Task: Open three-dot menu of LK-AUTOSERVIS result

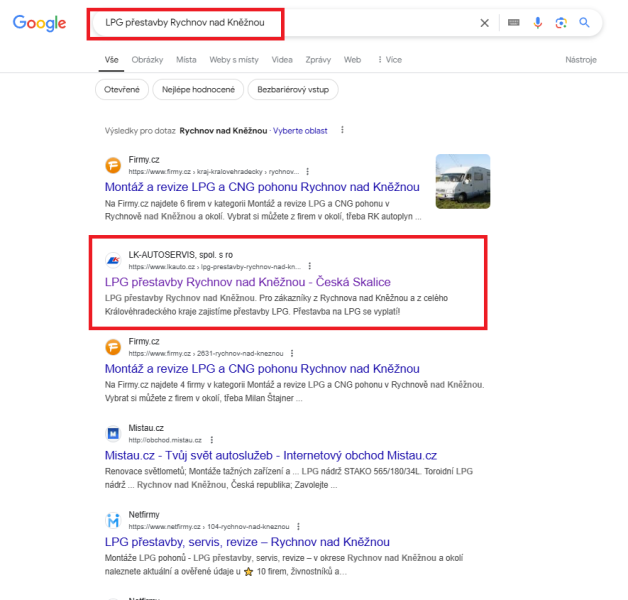Action: (309, 266)
